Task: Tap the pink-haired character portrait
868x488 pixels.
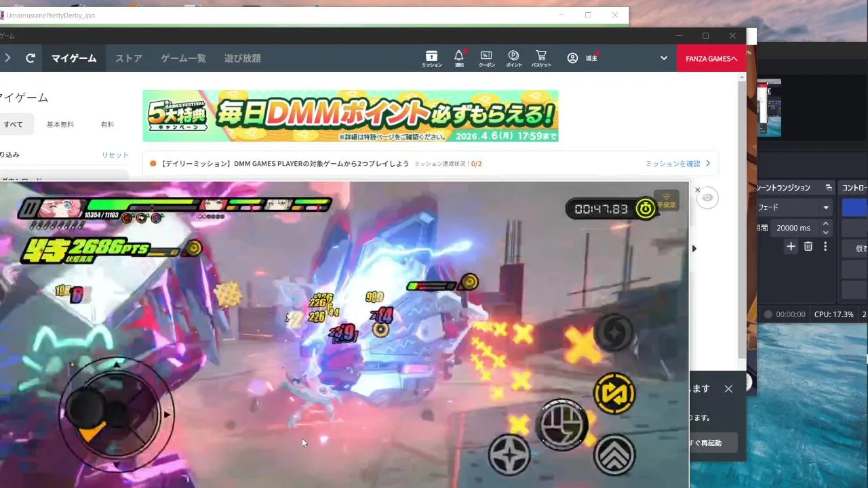Action: [63, 207]
